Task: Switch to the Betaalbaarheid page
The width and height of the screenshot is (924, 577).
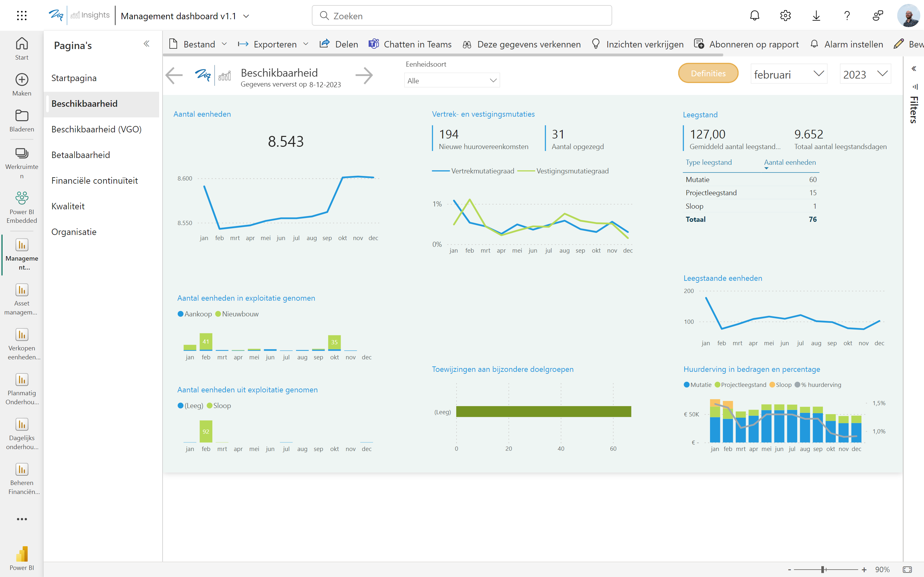Action: (x=81, y=155)
